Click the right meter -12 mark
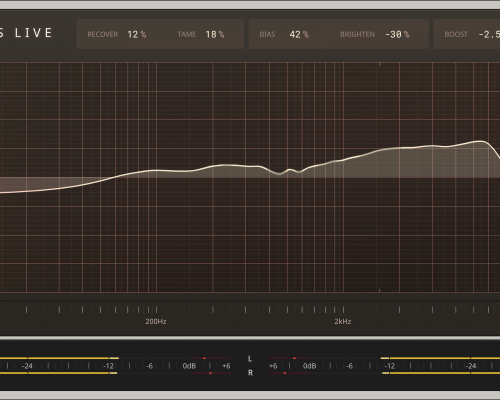Viewport: 500px width, 400px height. (x=390, y=366)
